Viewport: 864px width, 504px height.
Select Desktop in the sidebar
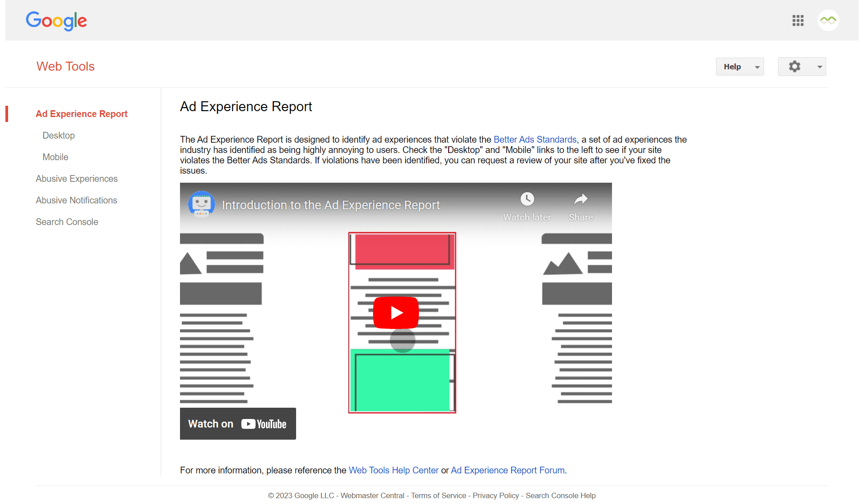point(58,135)
